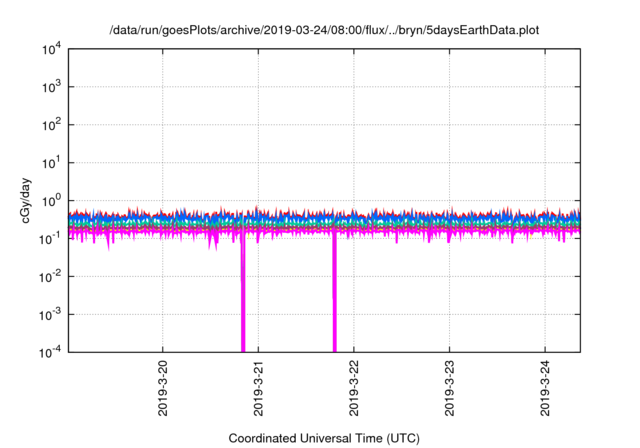
Task: Click the Coordinated Universal Time (UTC) label
Action: pyautogui.click(x=324, y=438)
